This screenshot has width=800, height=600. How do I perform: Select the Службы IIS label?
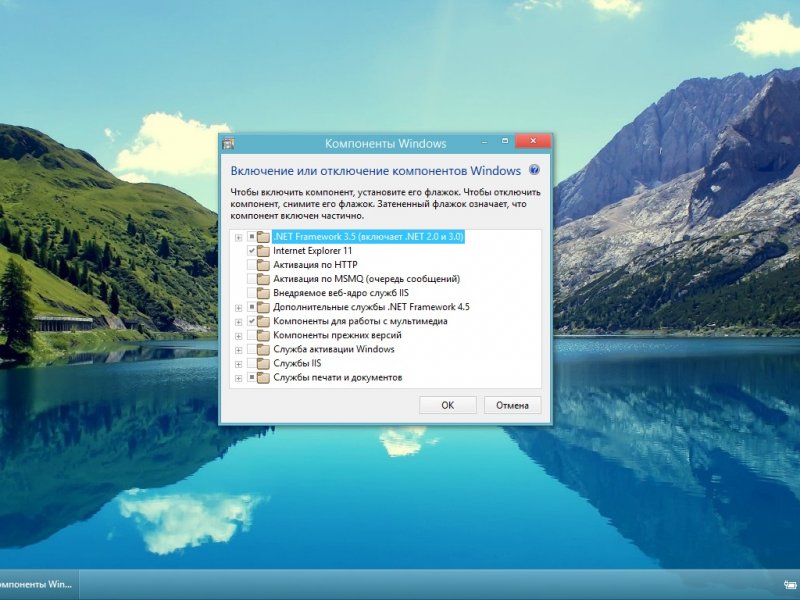point(297,363)
